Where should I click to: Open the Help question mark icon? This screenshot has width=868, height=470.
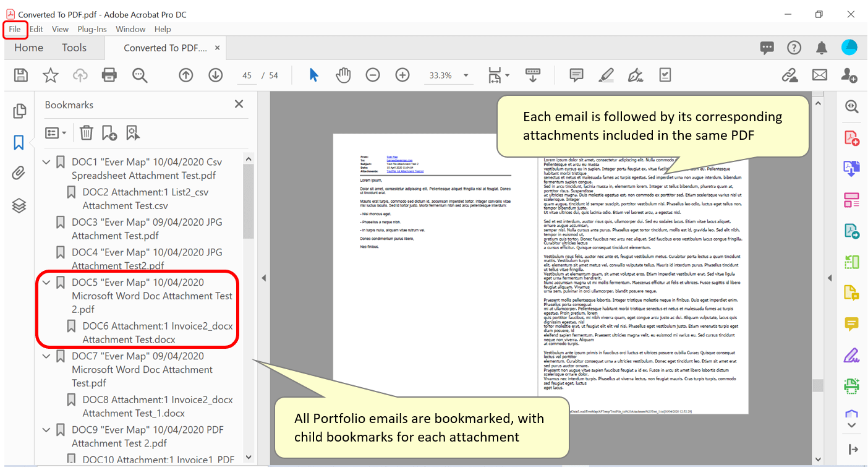pyautogui.click(x=794, y=48)
